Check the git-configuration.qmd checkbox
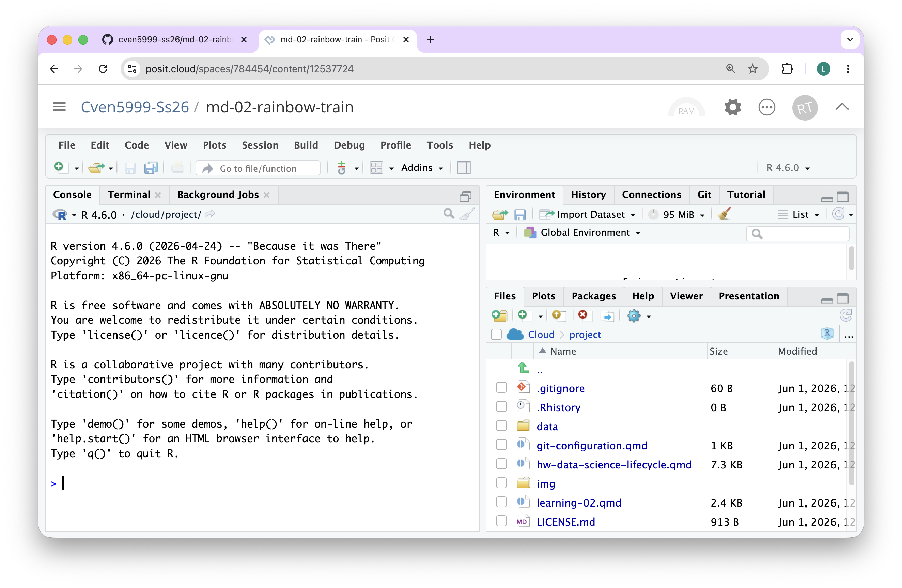 pyautogui.click(x=501, y=445)
